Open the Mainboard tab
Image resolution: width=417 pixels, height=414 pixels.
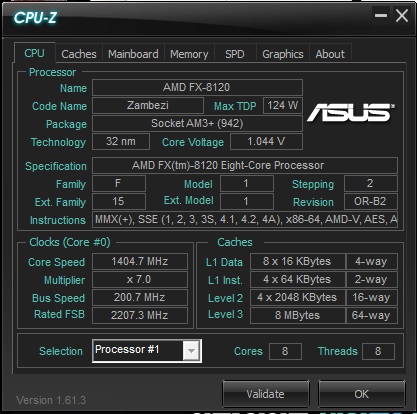point(133,54)
